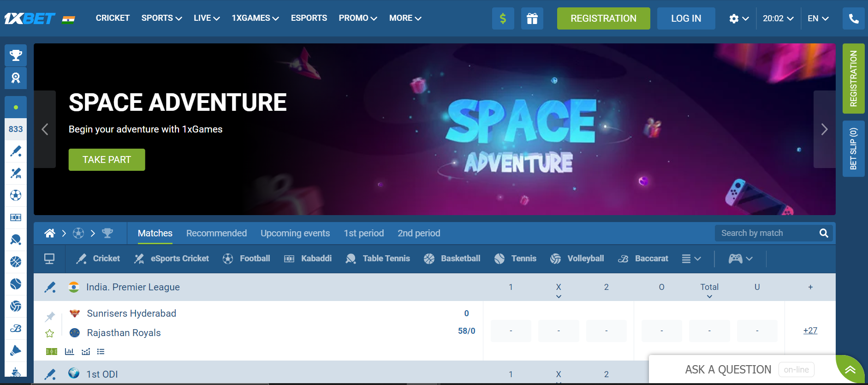Open the line graph icon under Rajasthan Royals
The width and height of the screenshot is (868, 385).
point(86,352)
